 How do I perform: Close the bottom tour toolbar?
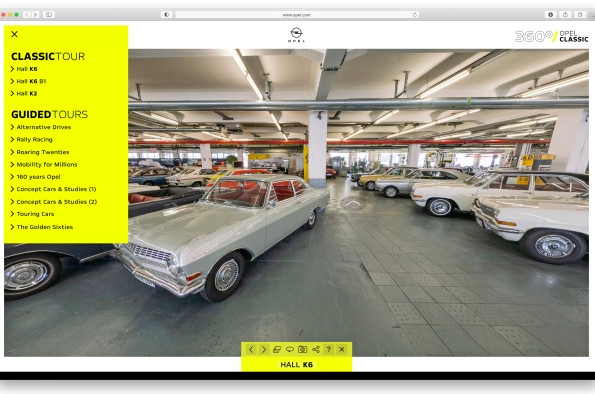click(342, 350)
